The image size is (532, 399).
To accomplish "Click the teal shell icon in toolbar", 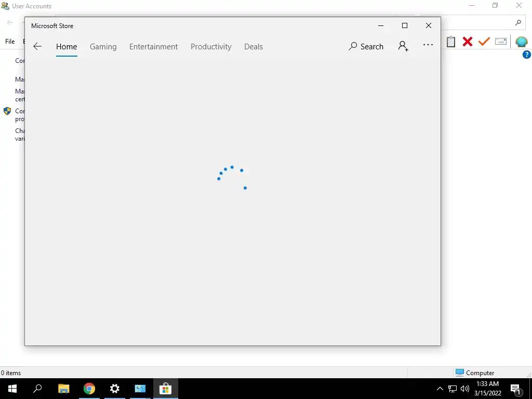I will (522, 42).
